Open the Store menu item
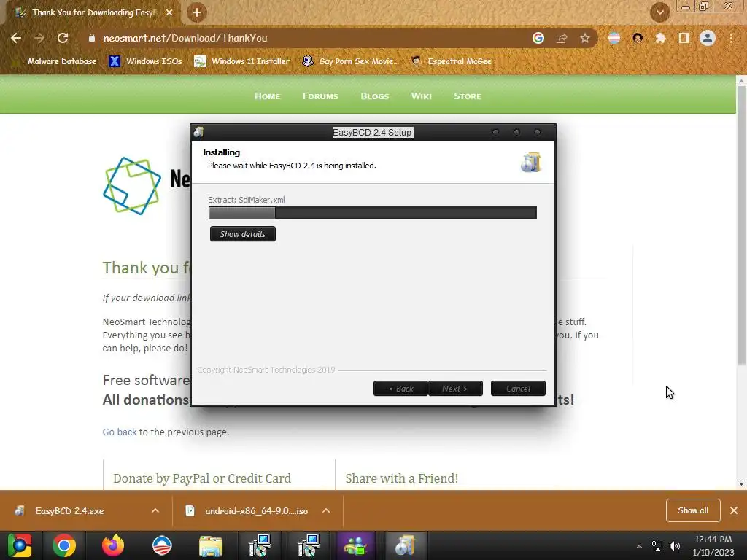Image resolution: width=747 pixels, height=560 pixels. (x=468, y=96)
